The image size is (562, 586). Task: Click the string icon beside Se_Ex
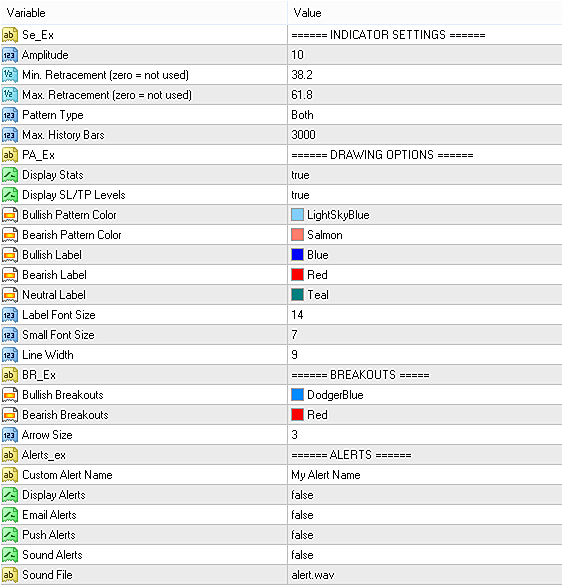pos(10,35)
